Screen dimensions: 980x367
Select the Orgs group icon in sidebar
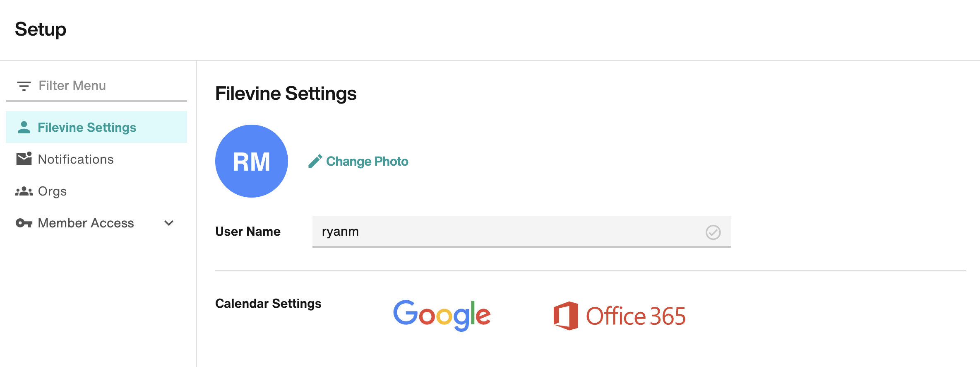pos(24,191)
